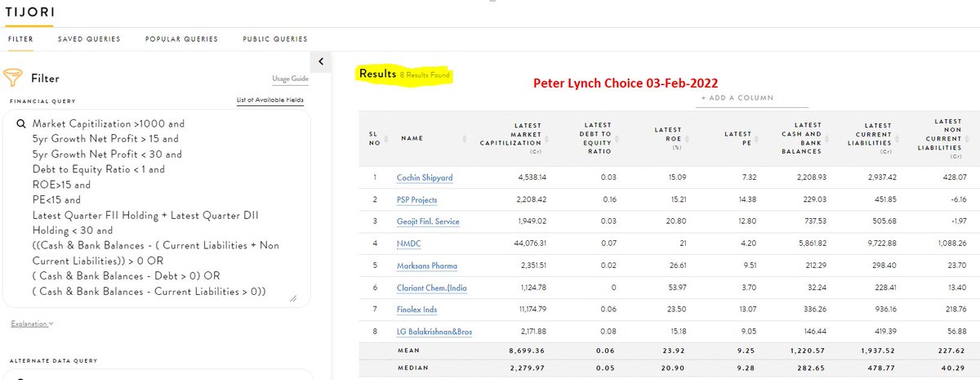This screenshot has height=380, width=980.
Task: Open Clariant Chem.(India link
Action: click(432, 288)
